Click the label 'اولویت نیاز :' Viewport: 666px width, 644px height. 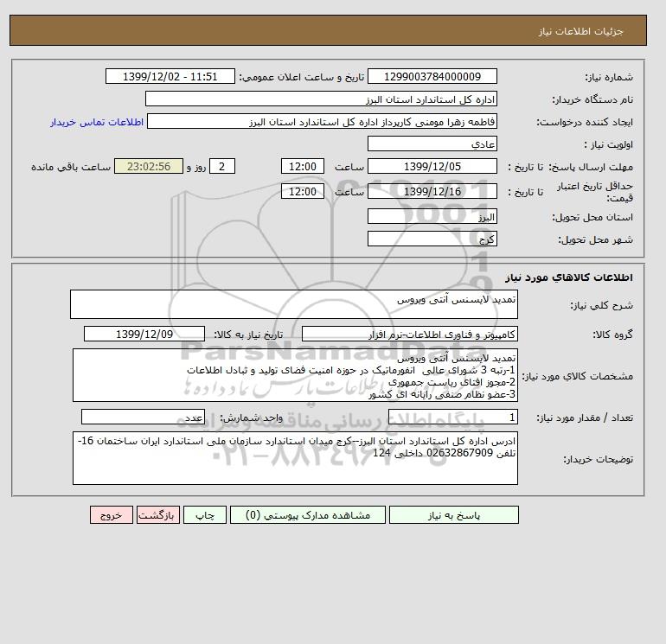pyautogui.click(x=609, y=144)
